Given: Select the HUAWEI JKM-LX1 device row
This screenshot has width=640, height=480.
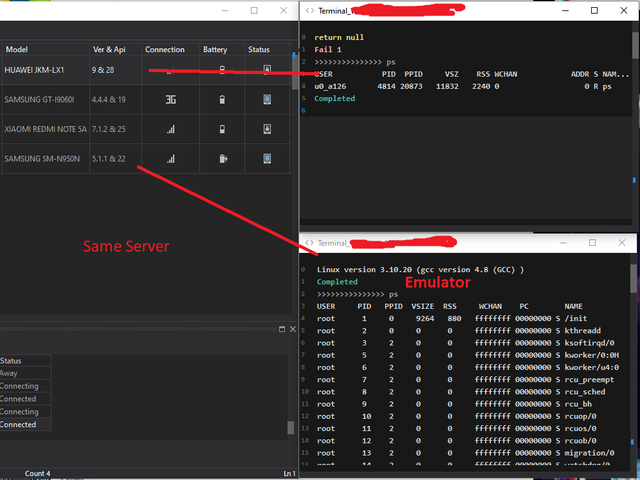Looking at the screenshot, I should pyautogui.click(x=146, y=70).
